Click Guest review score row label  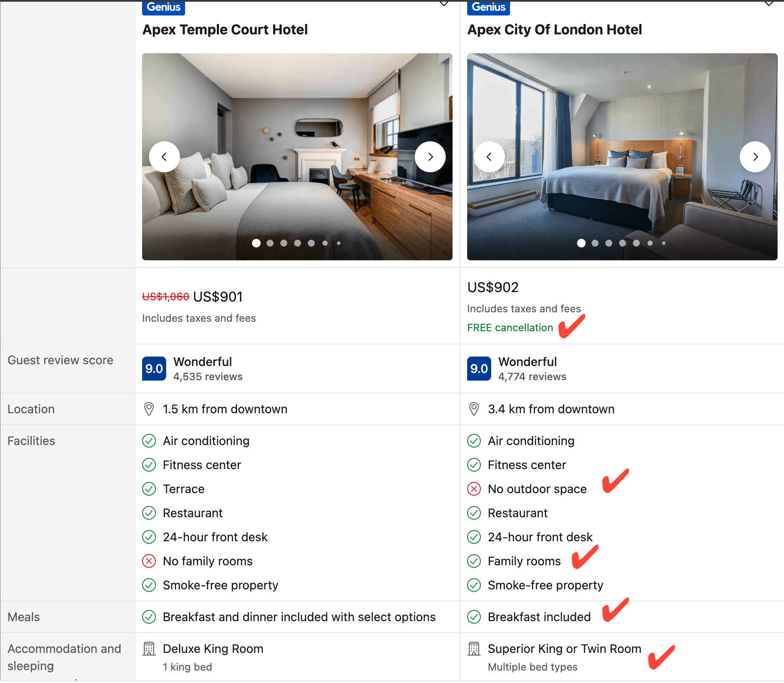pos(61,360)
